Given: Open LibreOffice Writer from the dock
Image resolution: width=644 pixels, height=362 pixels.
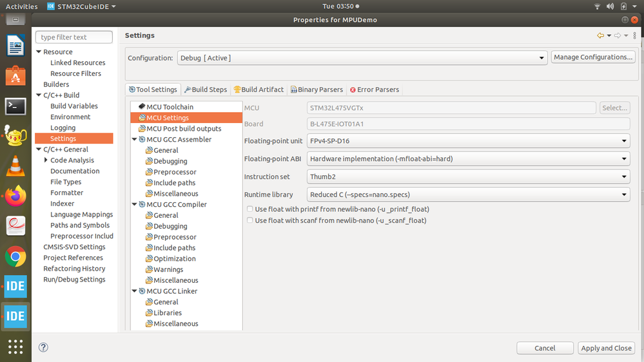Looking at the screenshot, I should pyautogui.click(x=15, y=46).
